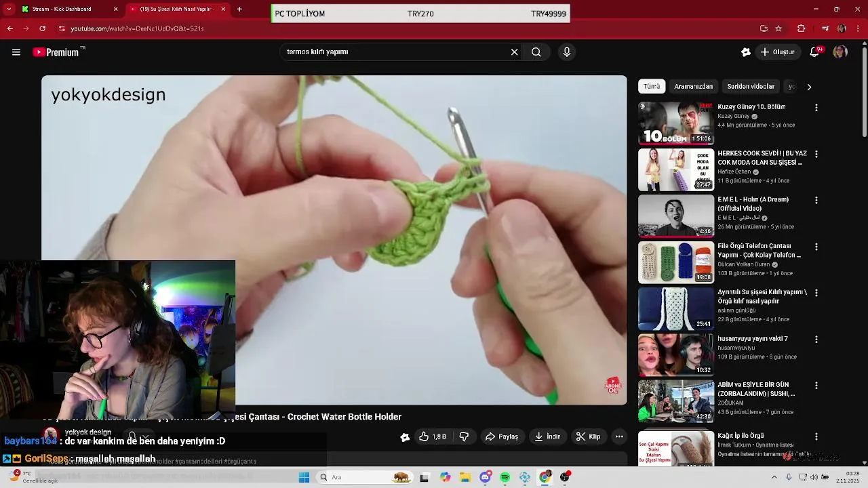The image size is (868, 488).
Task: Click the Oluştur create button
Action: point(777,52)
